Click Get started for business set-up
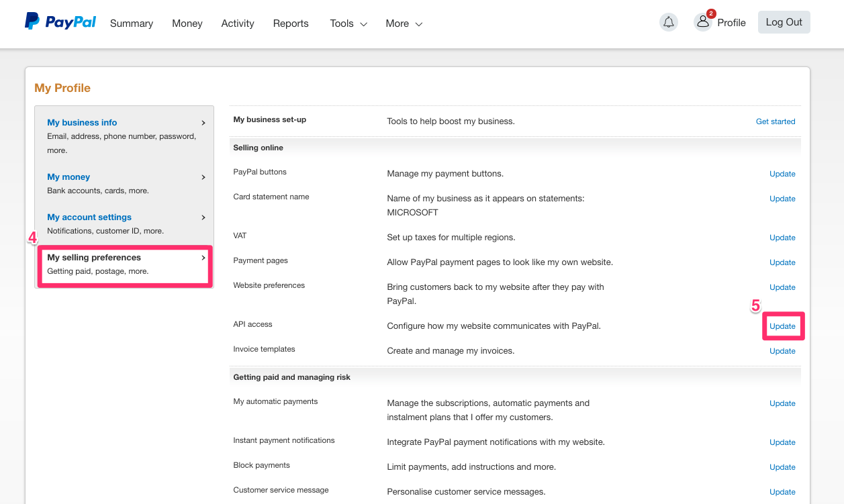This screenshot has height=504, width=844. pos(775,121)
